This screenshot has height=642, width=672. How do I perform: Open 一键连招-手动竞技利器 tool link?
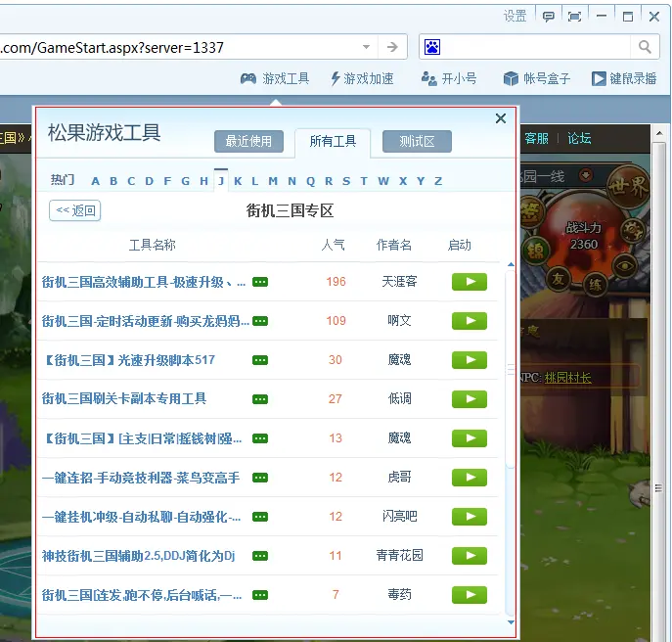tap(141, 478)
